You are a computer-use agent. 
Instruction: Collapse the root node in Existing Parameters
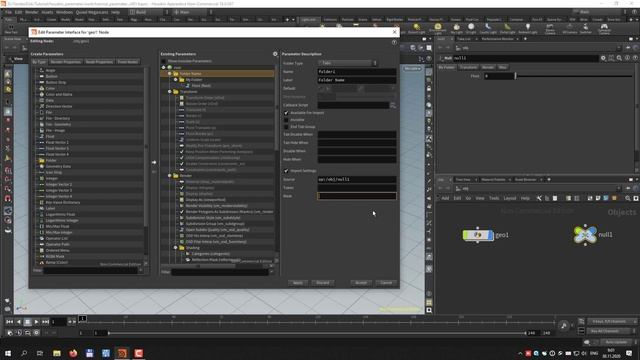tap(164, 67)
